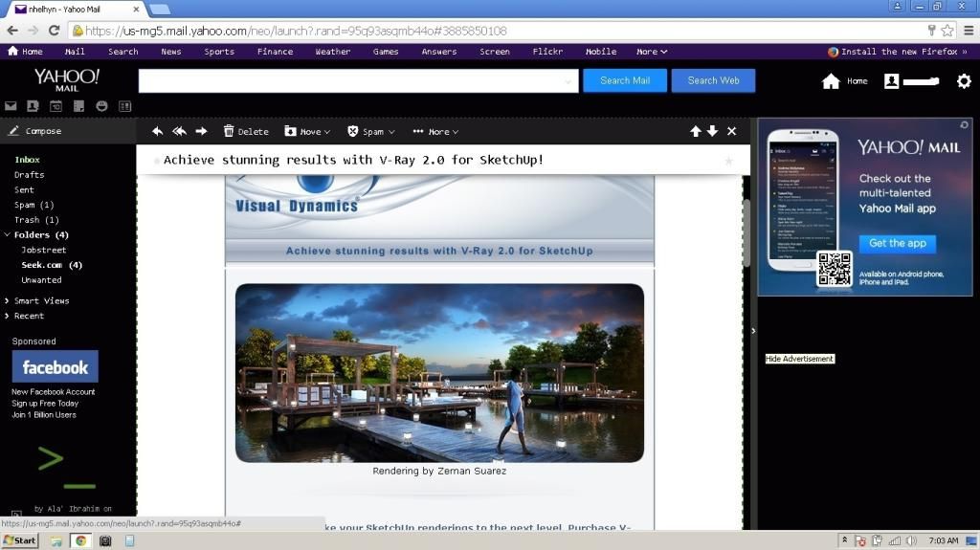
Task: Toggle the read/unread dot beside subject
Action: (x=156, y=161)
